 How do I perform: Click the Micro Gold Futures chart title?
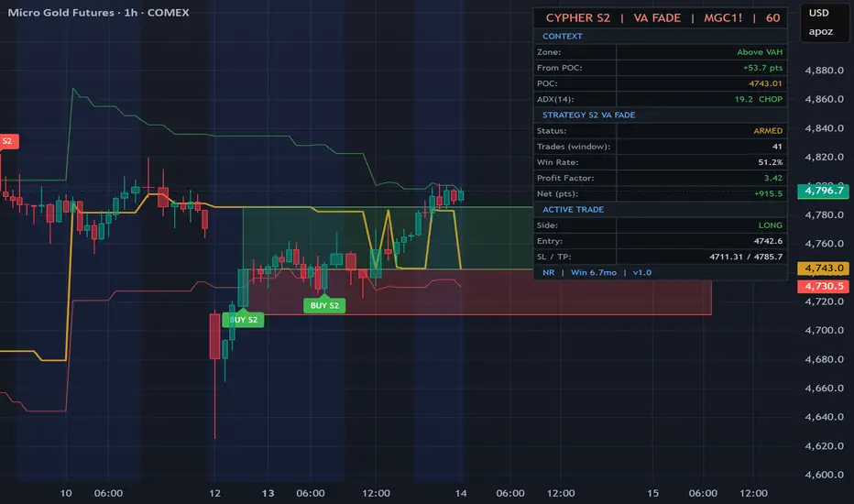coord(98,13)
